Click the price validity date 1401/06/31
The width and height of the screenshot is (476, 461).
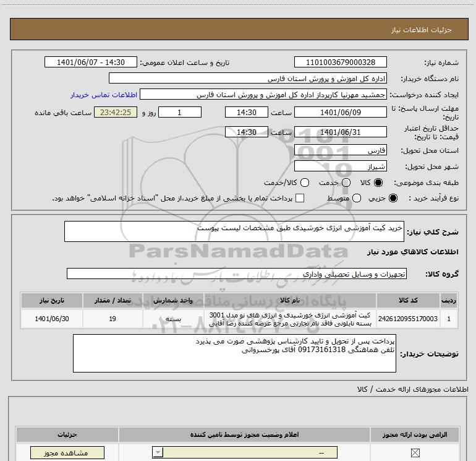340,132
